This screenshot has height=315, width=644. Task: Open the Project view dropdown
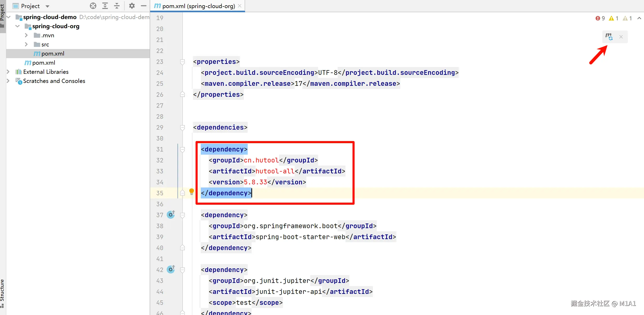pos(47,6)
